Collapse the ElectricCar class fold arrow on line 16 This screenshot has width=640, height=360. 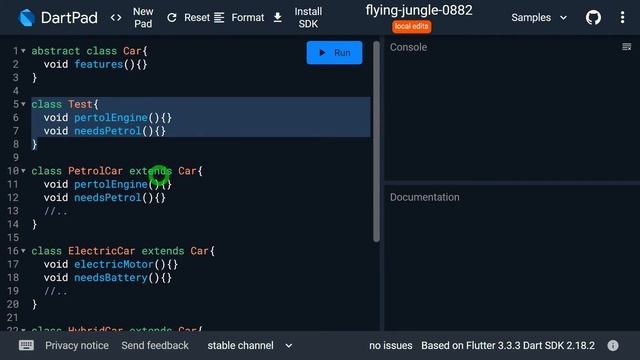(x=23, y=251)
